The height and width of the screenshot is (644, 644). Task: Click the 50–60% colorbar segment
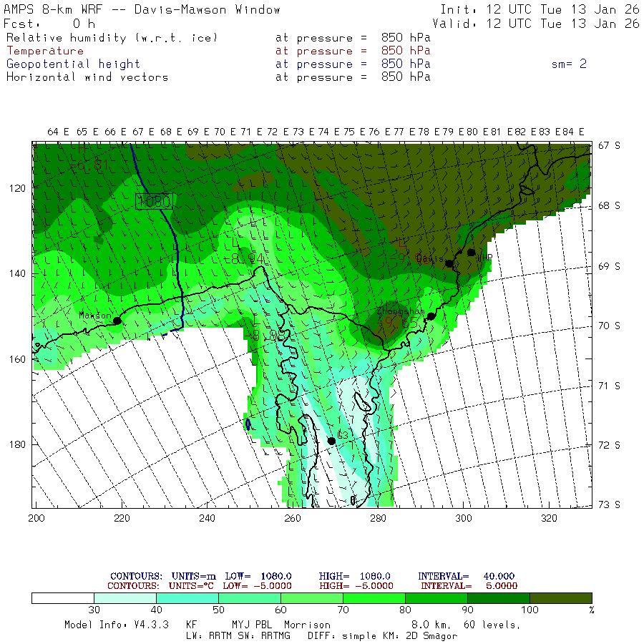click(x=250, y=598)
